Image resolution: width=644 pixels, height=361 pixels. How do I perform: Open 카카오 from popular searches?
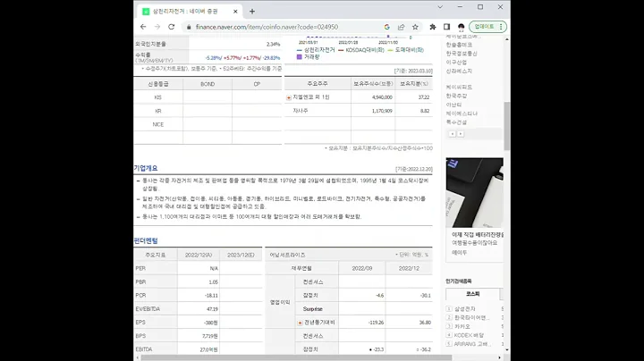(462, 326)
